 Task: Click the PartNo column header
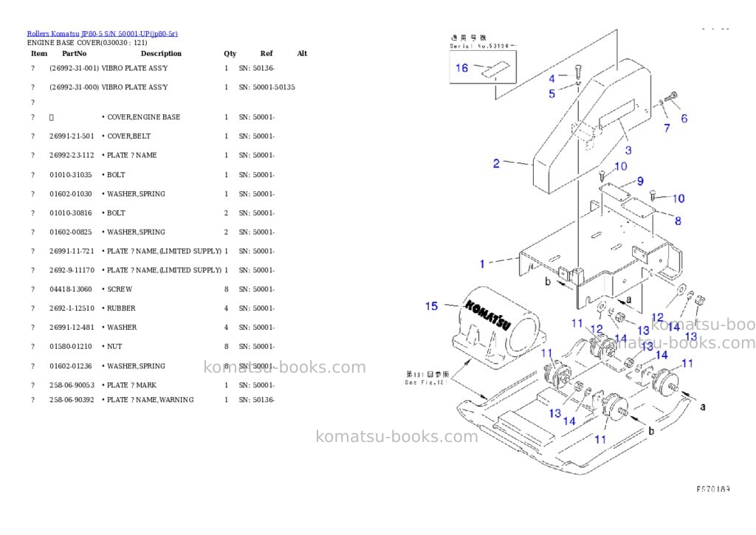[75, 53]
